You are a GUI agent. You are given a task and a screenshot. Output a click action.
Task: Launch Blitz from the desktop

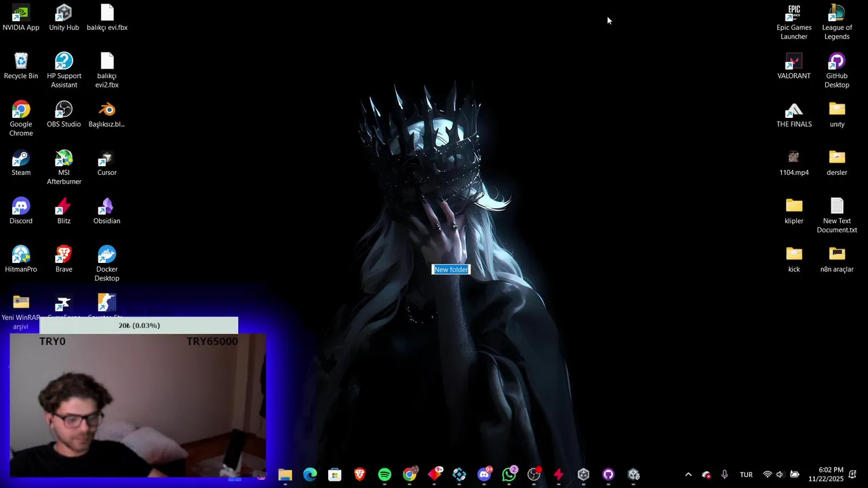pyautogui.click(x=64, y=211)
